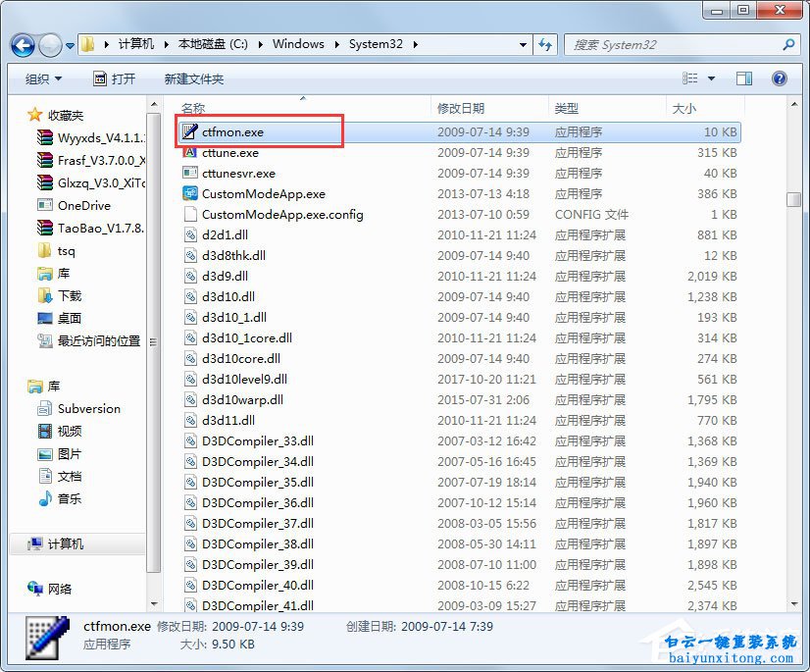The height and width of the screenshot is (672, 810).
Task: Toggle the preview pane icon
Action: coord(744,78)
